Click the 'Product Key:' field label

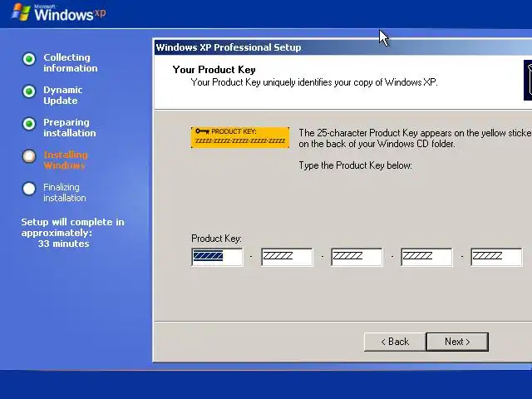point(216,239)
